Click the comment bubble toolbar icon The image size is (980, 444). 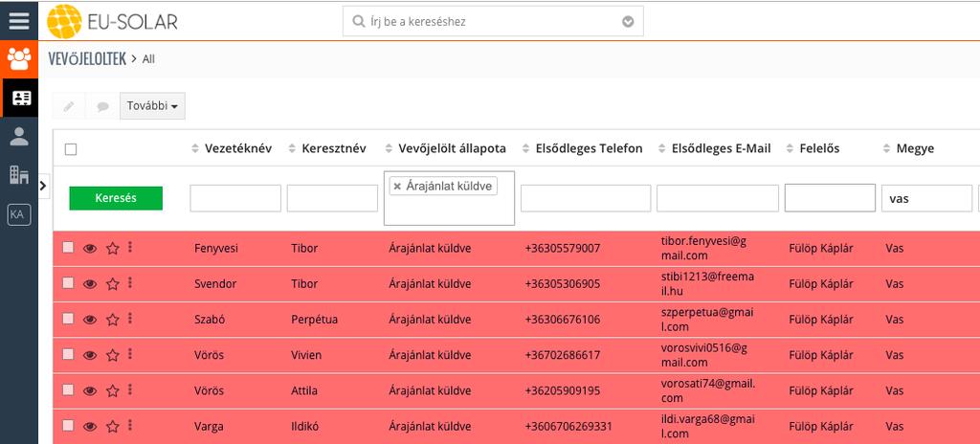coord(102,106)
